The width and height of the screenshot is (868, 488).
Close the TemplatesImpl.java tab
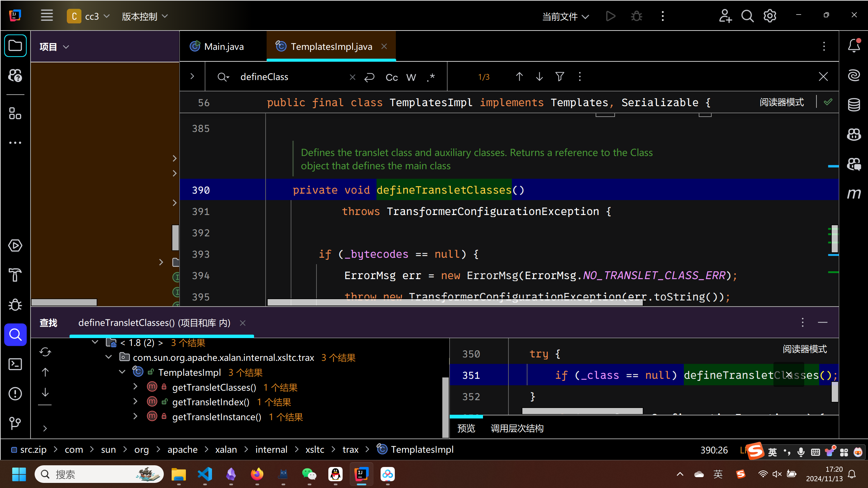click(x=384, y=46)
